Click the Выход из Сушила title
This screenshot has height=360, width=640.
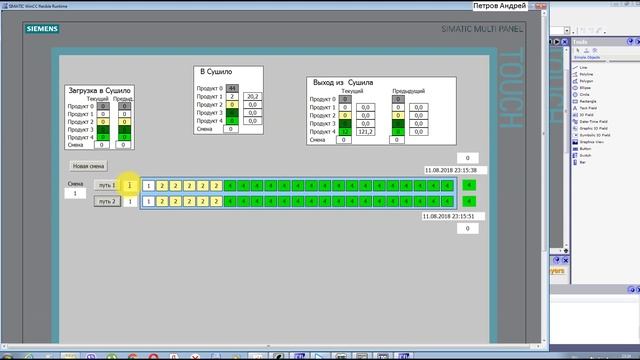point(343,82)
